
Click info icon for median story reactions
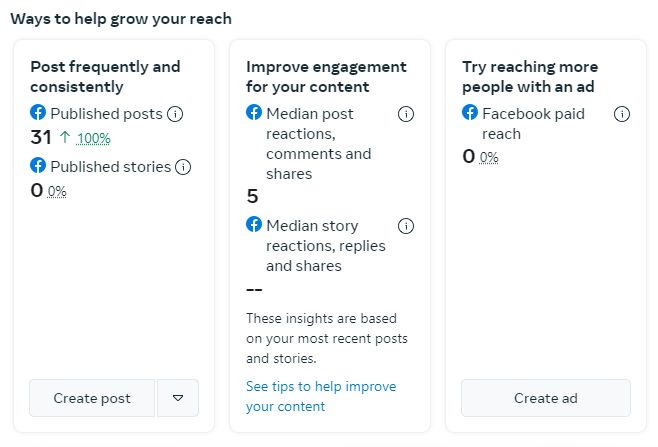[x=406, y=226]
